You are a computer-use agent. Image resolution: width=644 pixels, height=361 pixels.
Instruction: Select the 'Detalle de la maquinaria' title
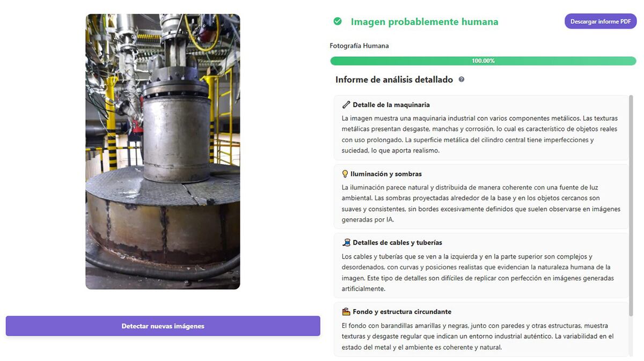(x=391, y=105)
